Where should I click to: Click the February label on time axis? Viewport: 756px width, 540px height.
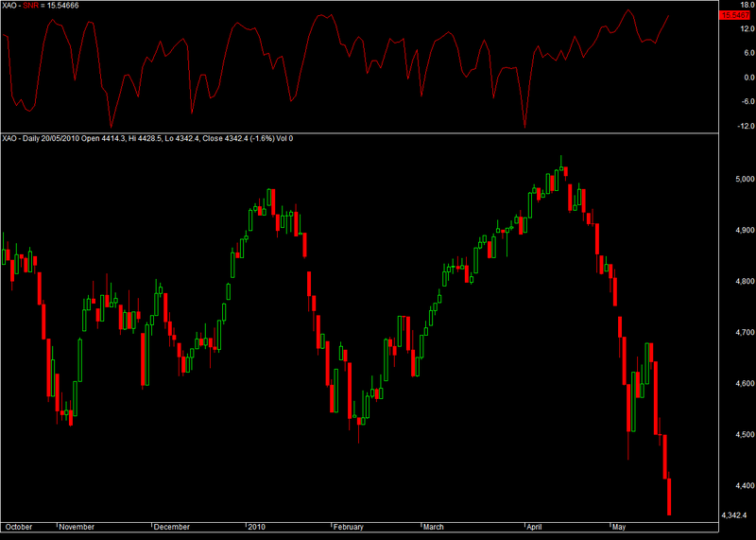(348, 527)
